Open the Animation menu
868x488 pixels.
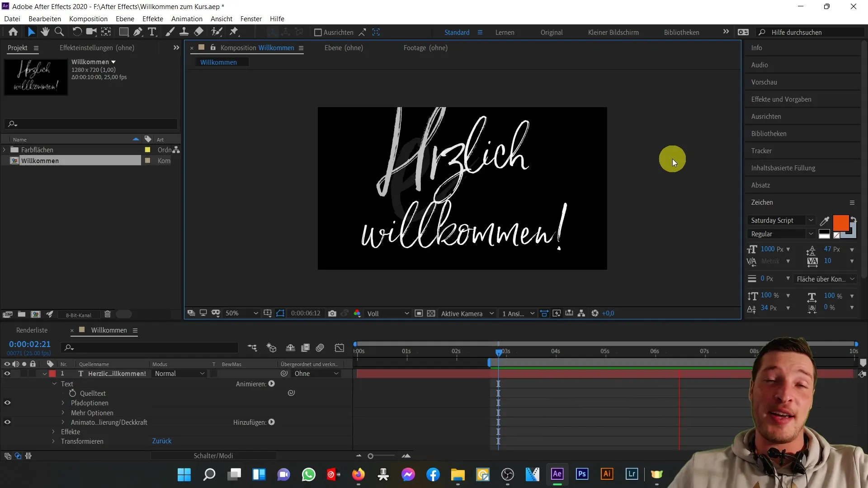[x=187, y=19]
